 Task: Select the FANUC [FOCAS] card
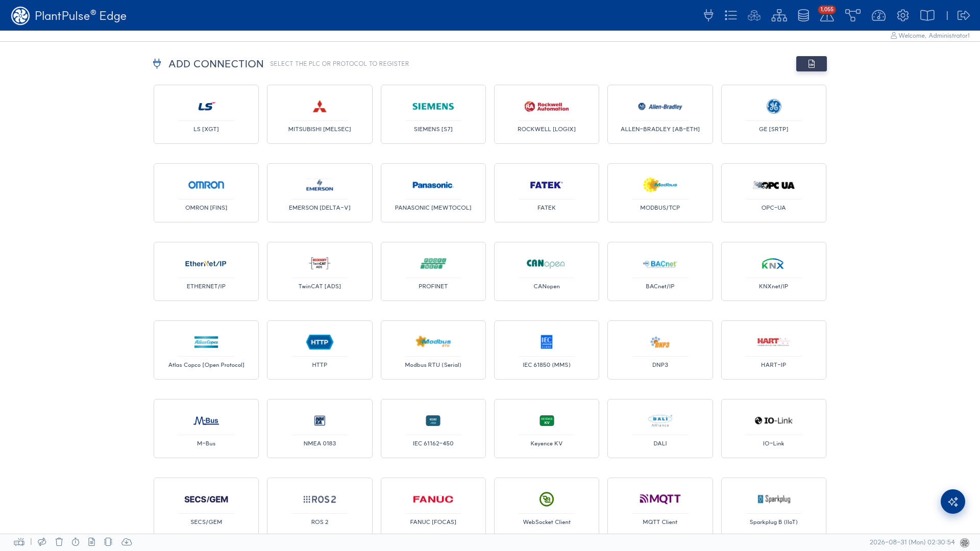[433, 506]
